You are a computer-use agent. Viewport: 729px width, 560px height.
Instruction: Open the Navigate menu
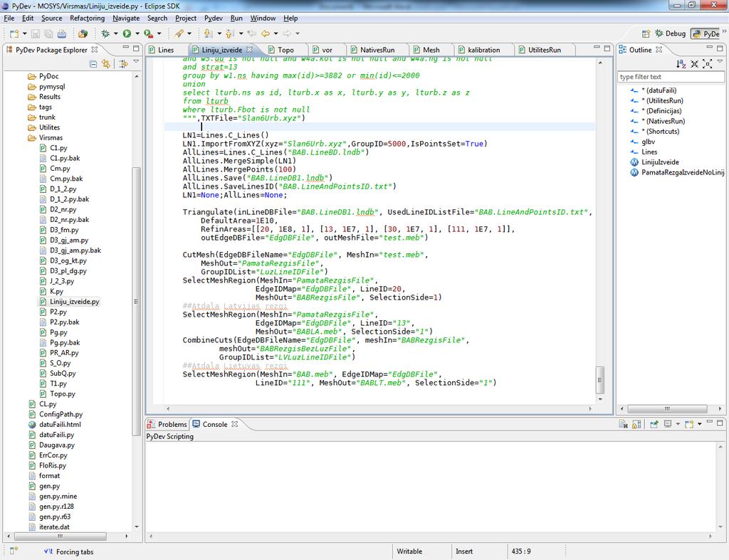(126, 18)
